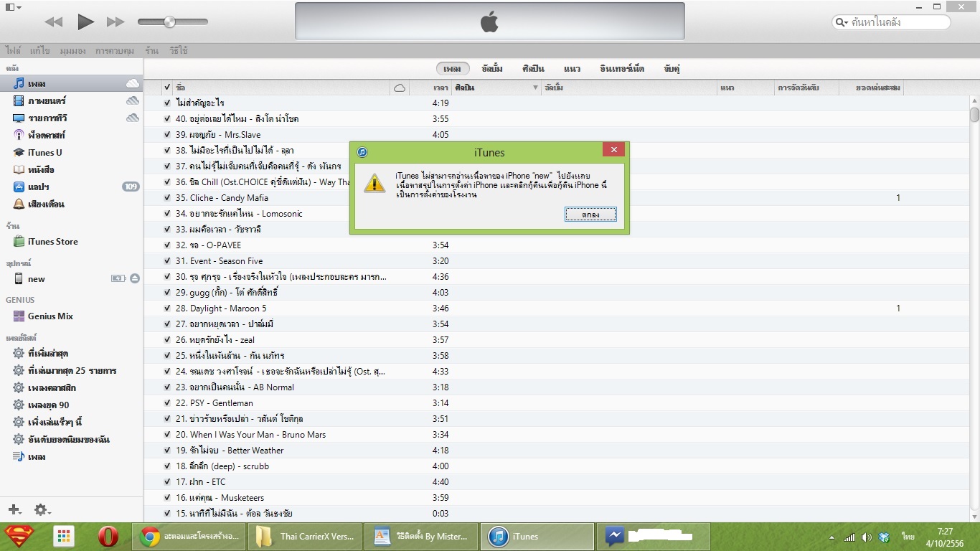Screen dimensions: 980x551
Task: Skip to the next track
Action: pos(116,22)
